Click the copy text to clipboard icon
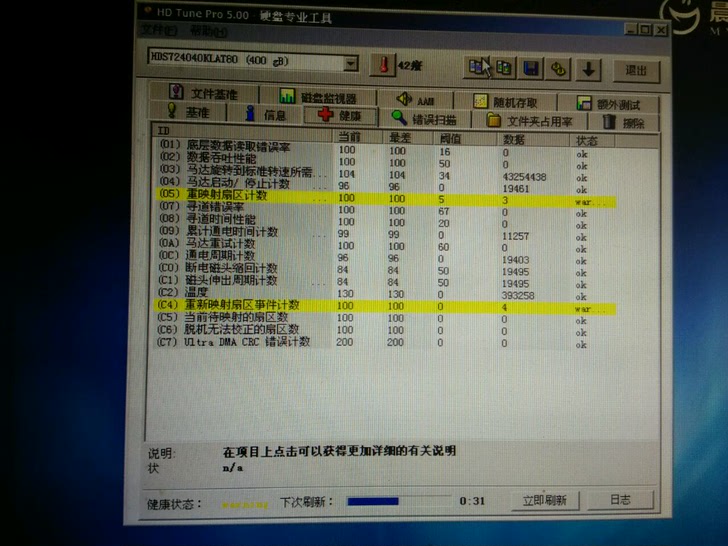Screen dimensions: 728x546 (x=476, y=67)
